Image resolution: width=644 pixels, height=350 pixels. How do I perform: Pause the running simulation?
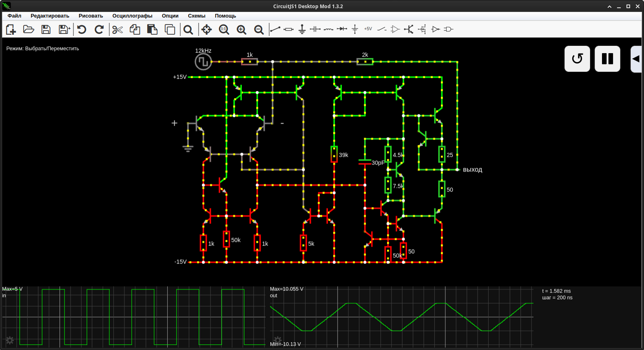pyautogui.click(x=607, y=59)
